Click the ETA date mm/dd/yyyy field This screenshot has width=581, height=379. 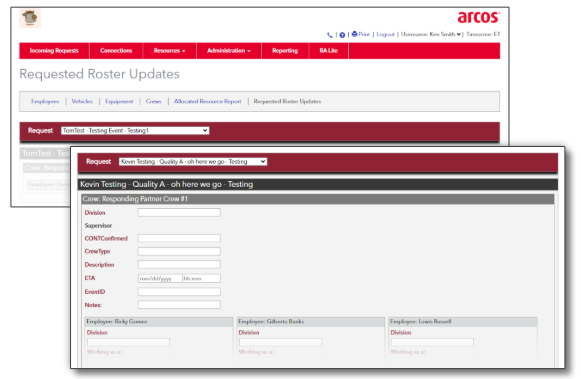point(160,278)
